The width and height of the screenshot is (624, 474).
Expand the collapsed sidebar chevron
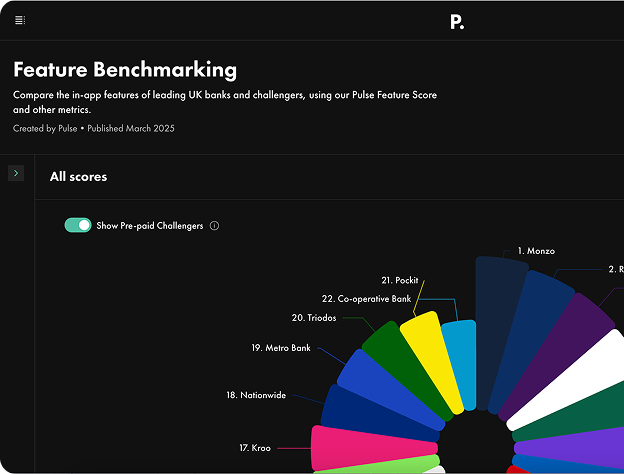[16, 173]
